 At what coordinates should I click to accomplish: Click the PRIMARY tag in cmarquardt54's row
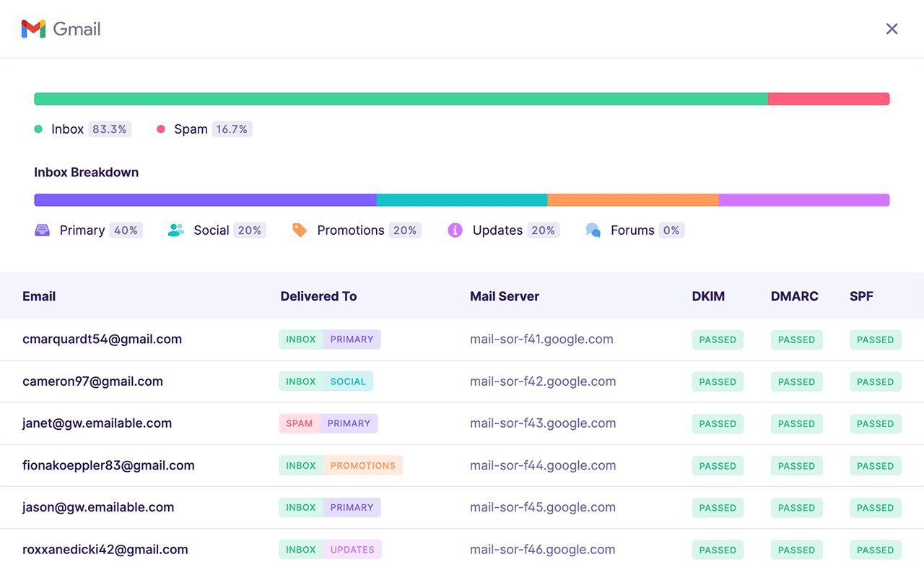(x=352, y=340)
